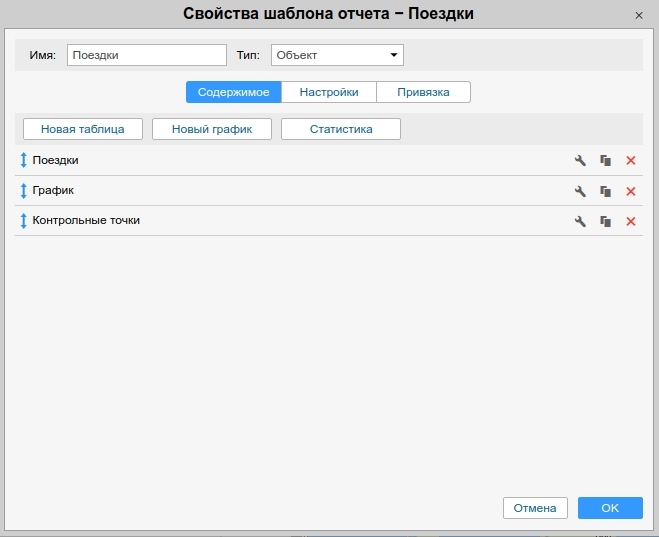Image resolution: width=659 pixels, height=537 pixels.
Task: Duplicate the График entry
Action: click(x=605, y=191)
